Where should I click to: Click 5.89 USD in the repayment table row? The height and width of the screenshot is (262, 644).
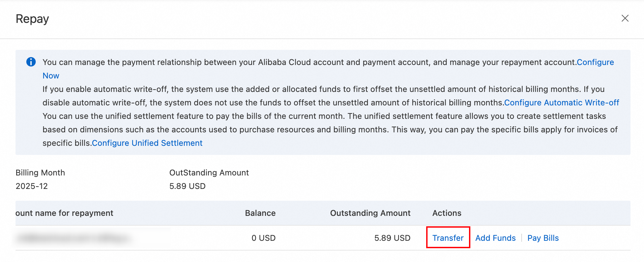pyautogui.click(x=392, y=238)
